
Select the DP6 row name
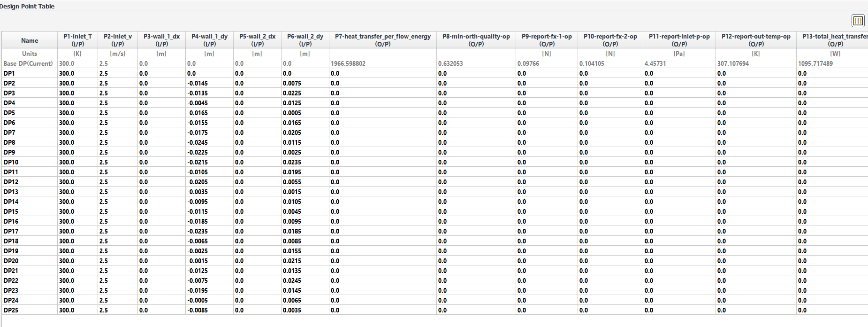[9, 123]
